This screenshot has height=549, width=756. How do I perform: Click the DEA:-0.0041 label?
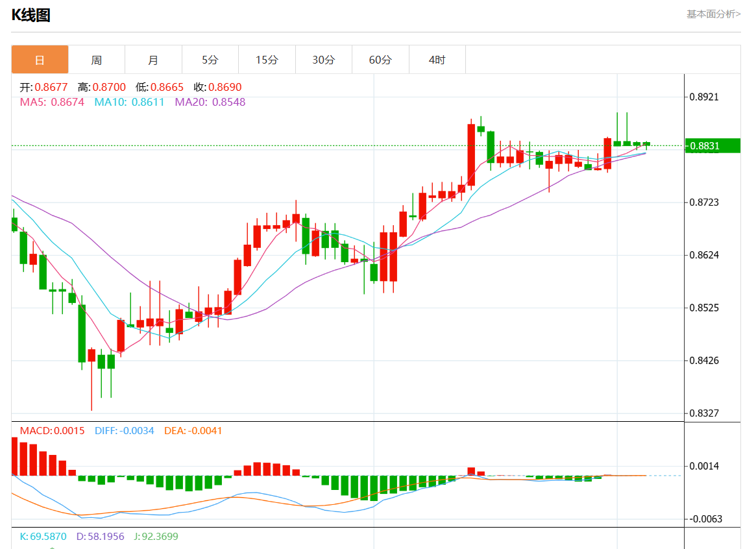(x=193, y=431)
